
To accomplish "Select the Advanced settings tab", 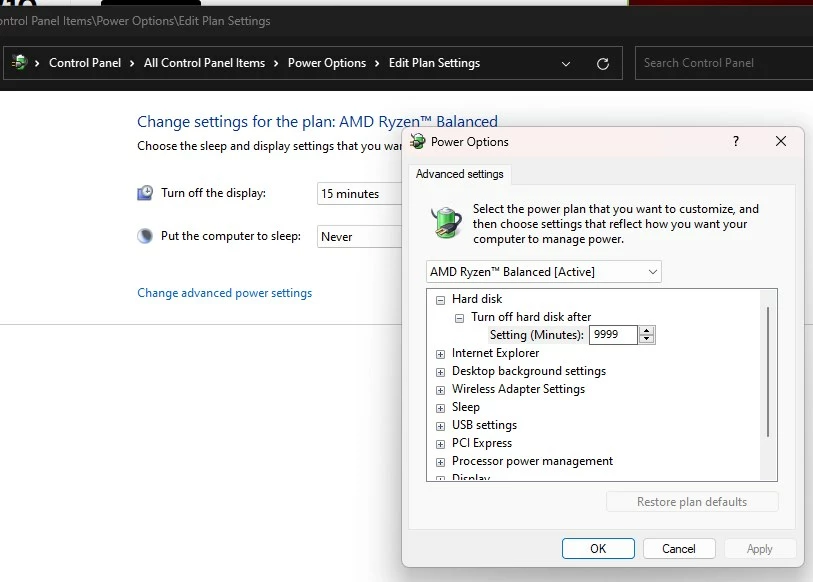I will coord(459,174).
